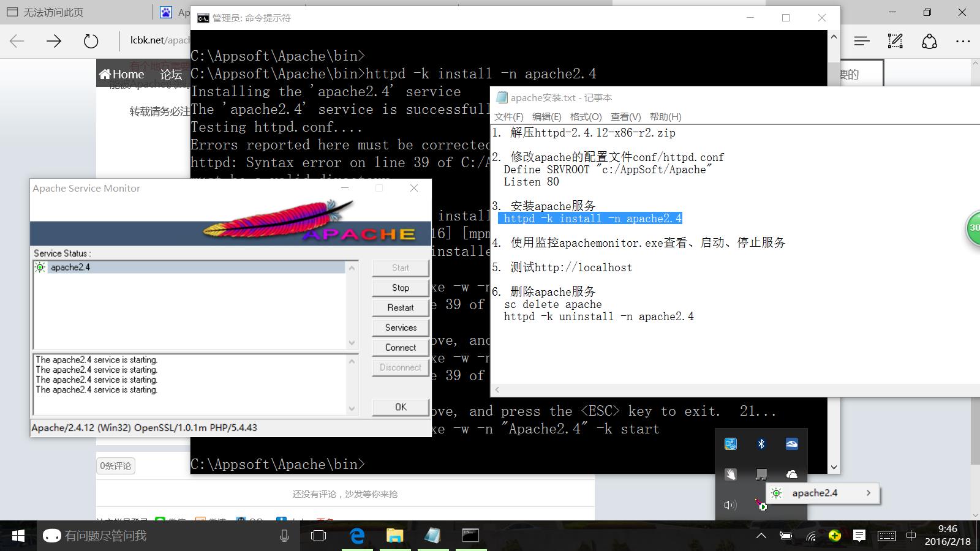Click Command Prompt scrollbar down arrow
Screen dimensions: 980x551
pos(834,467)
